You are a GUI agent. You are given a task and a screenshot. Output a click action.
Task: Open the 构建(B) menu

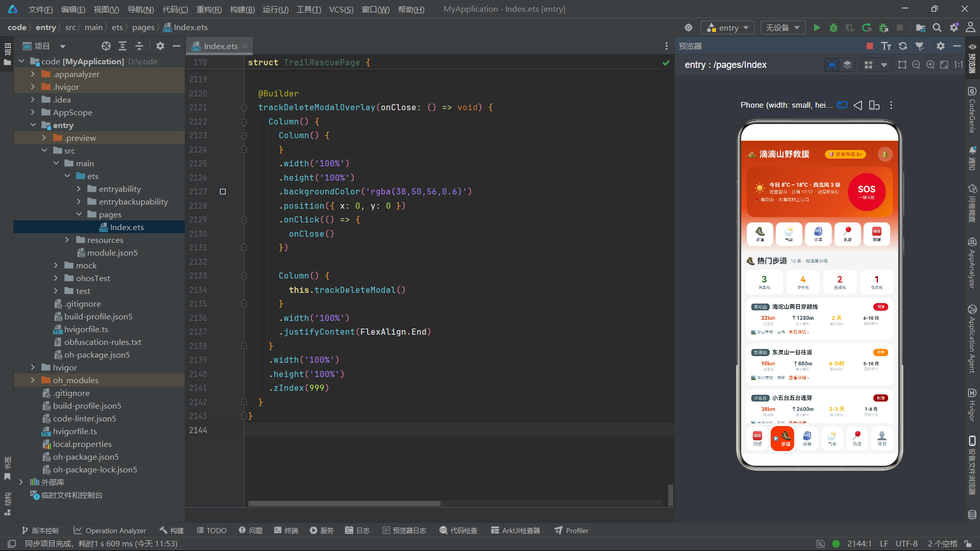[x=242, y=9]
